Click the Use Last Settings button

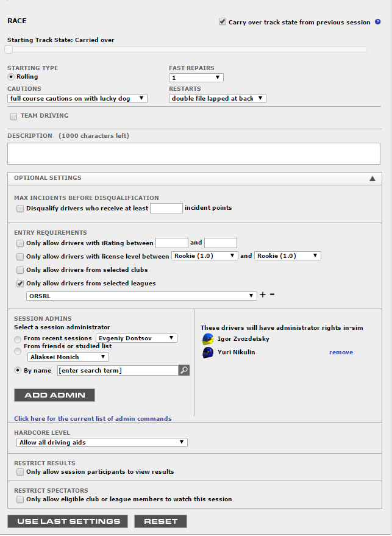[x=68, y=521]
